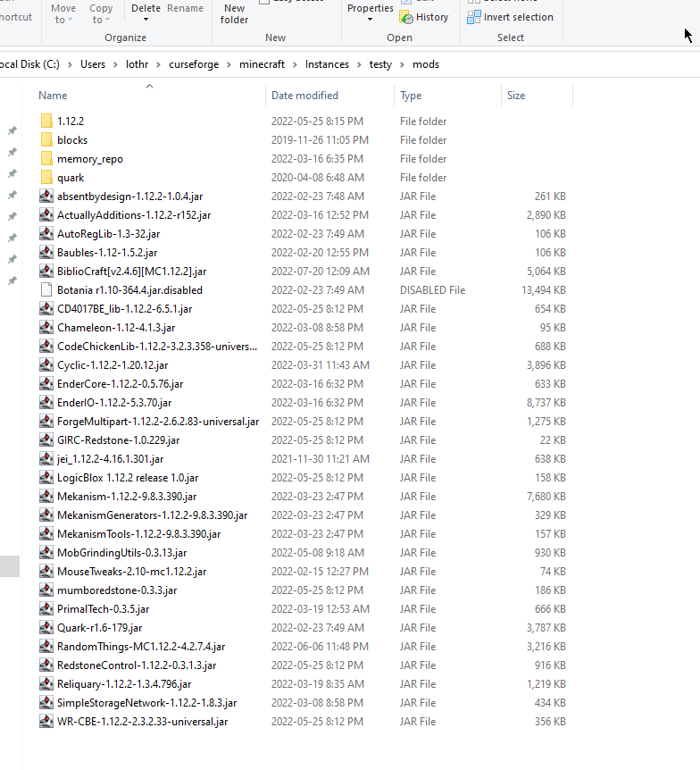Expand breadcrumb chevron after Instances
The height and width of the screenshot is (770, 700).
[359, 64]
